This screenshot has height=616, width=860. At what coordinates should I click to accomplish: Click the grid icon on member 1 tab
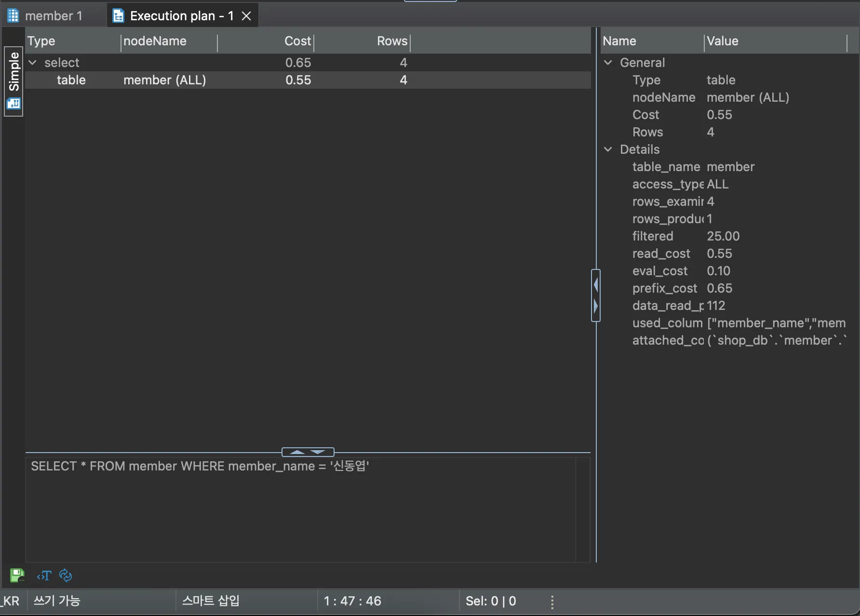[x=13, y=15]
